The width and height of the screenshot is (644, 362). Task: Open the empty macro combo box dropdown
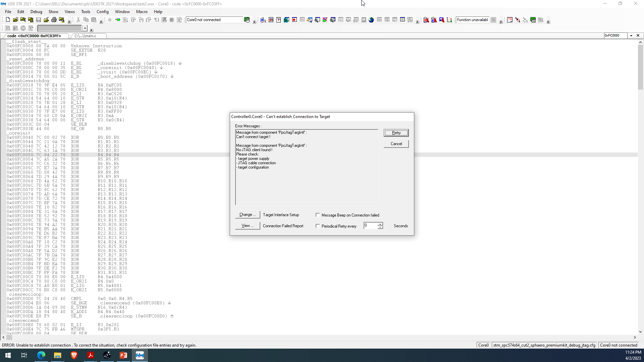tap(85, 28)
